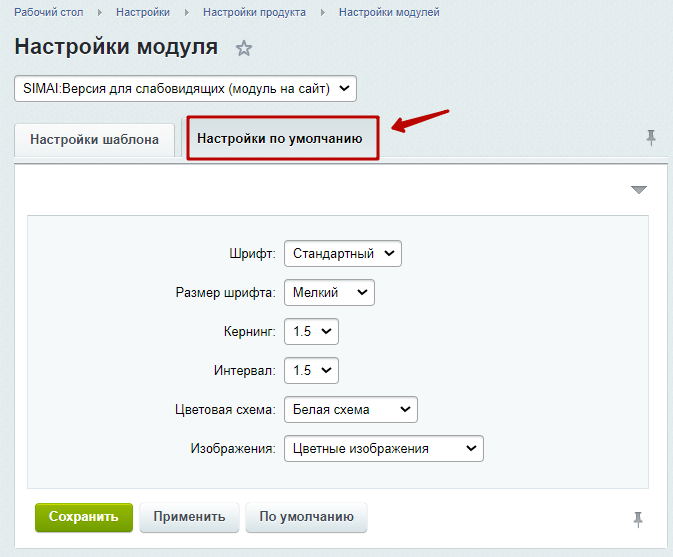Collapse the settings panel with gray triangle

click(x=639, y=190)
